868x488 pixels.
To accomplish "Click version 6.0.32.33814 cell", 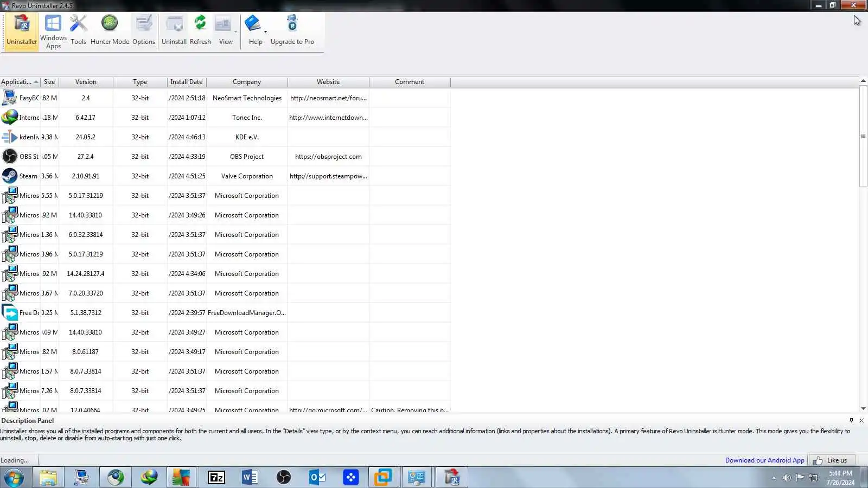I will [86, 235].
